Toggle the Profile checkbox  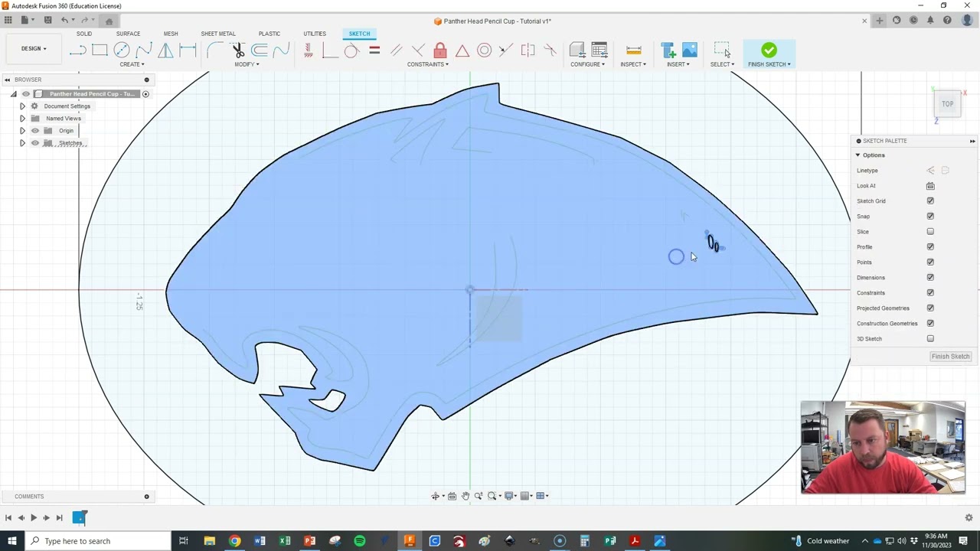point(930,247)
